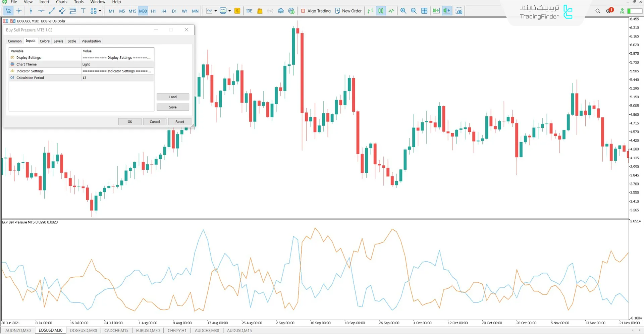Screen dimensions: 644x334
Task: Click the Algo Trading button
Action: click(x=315, y=11)
